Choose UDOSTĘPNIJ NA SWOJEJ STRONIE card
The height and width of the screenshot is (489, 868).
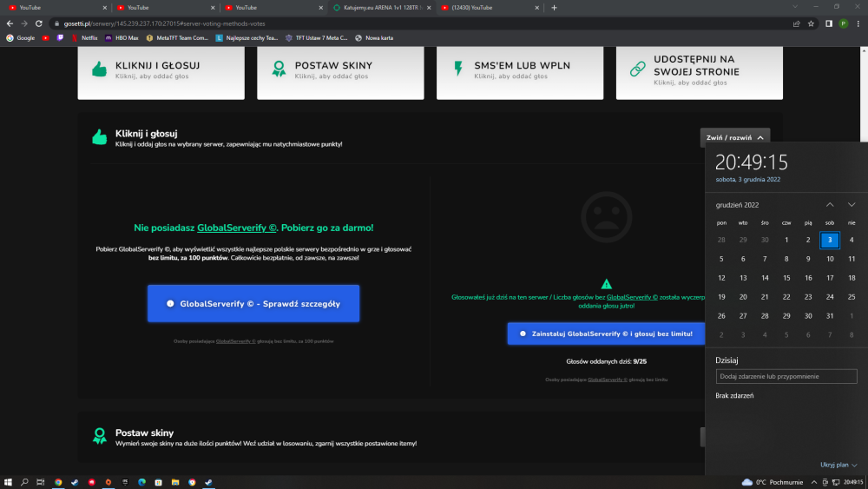pos(699,73)
